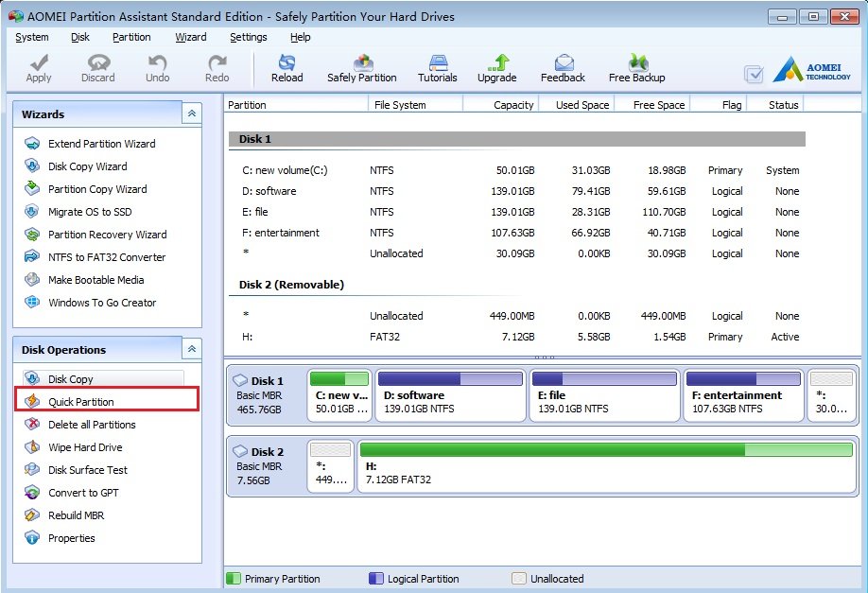This screenshot has width=868, height=593.
Task: Open the Partition menu
Action: pyautogui.click(x=131, y=37)
